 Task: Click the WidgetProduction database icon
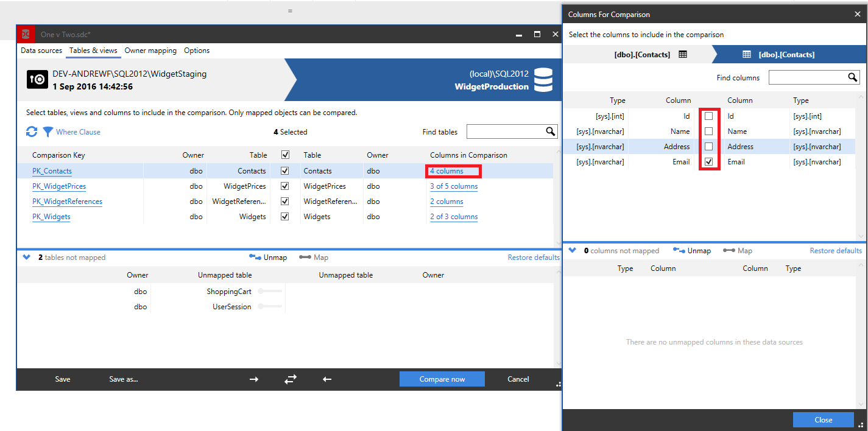(543, 80)
